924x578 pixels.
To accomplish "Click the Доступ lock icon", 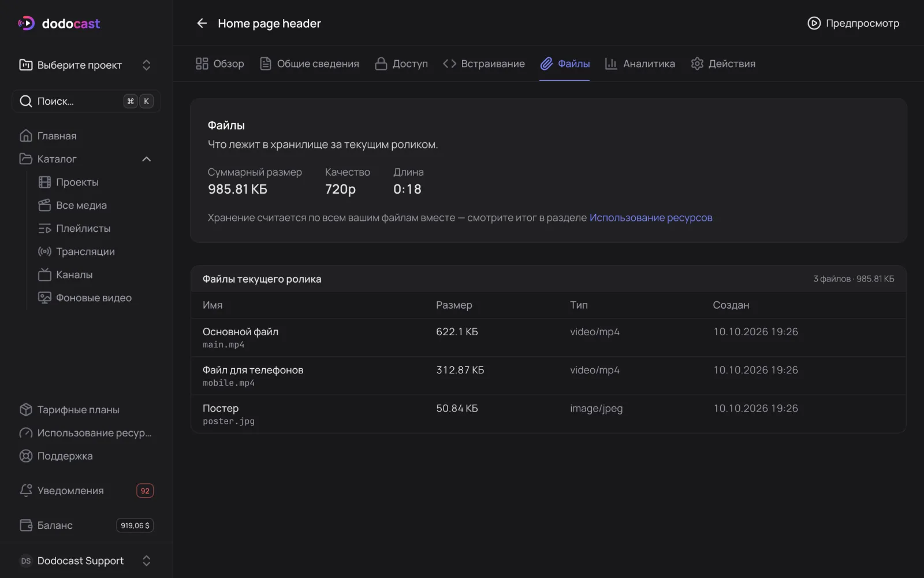I will (381, 64).
